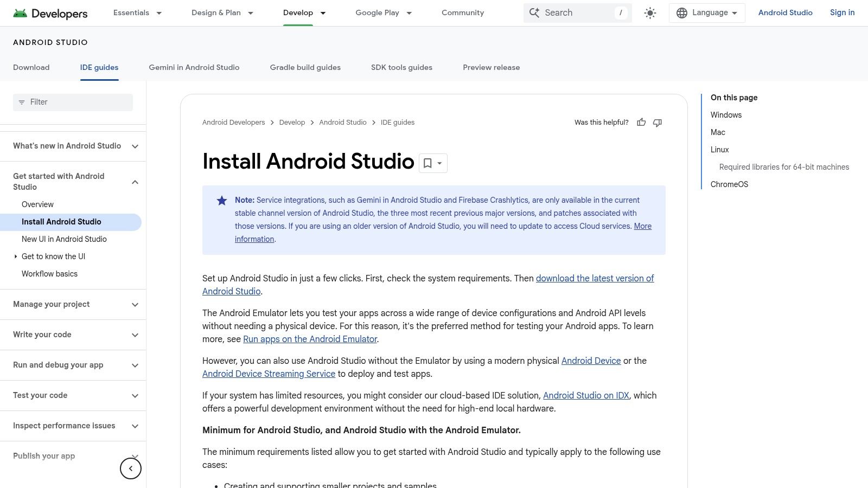
Task: Click the thumbs down icon
Action: coord(658,123)
